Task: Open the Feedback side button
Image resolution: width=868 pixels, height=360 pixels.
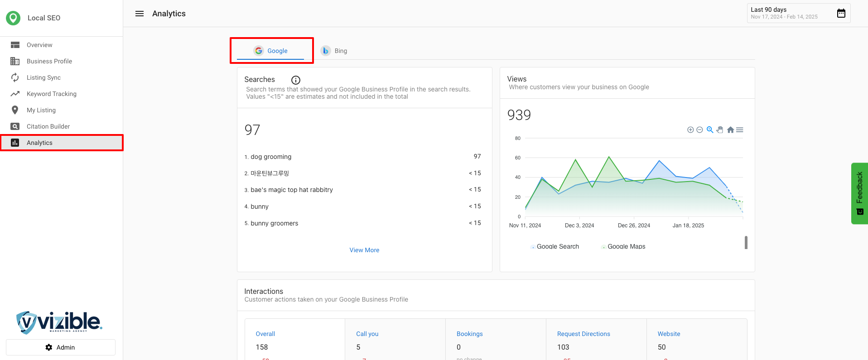Action: (x=859, y=193)
